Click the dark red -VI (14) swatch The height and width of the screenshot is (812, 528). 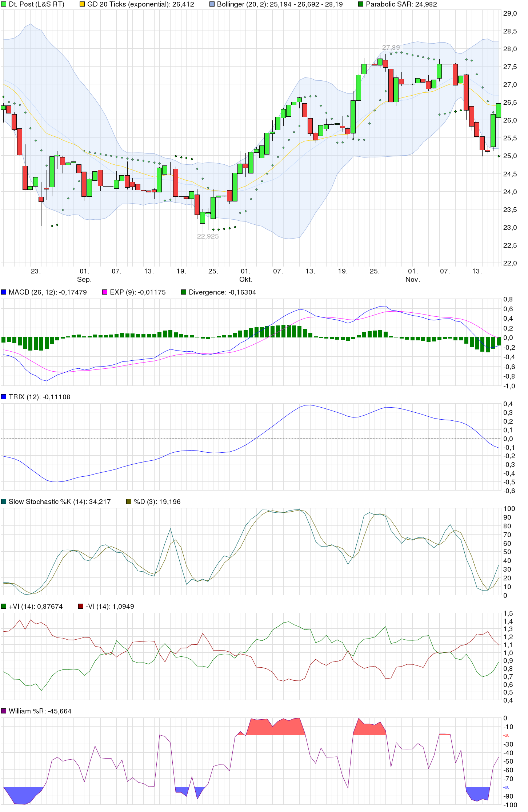(x=81, y=607)
